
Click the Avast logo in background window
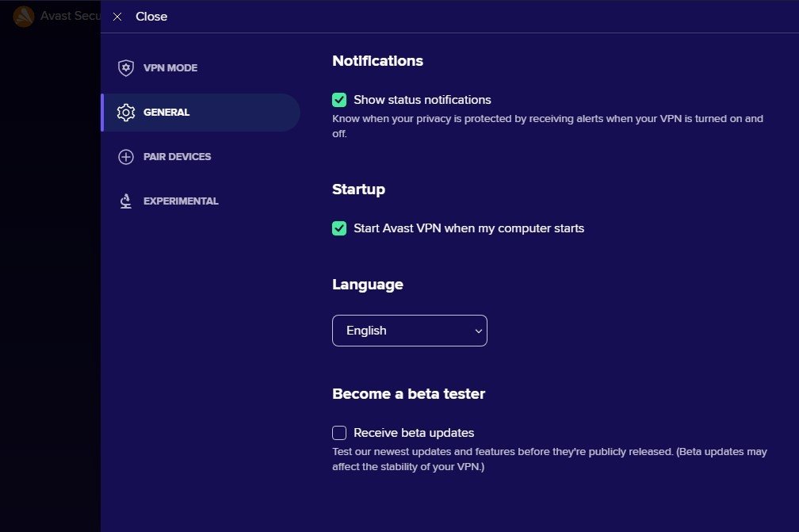click(x=24, y=17)
